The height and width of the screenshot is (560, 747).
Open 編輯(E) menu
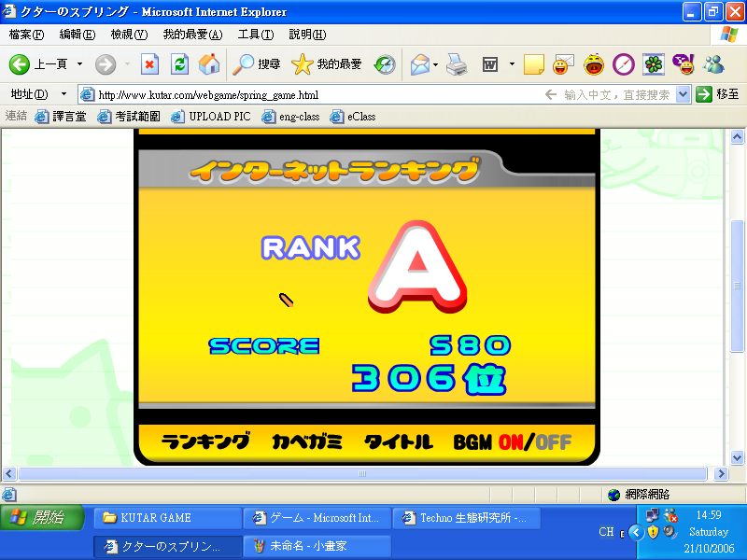(78, 35)
